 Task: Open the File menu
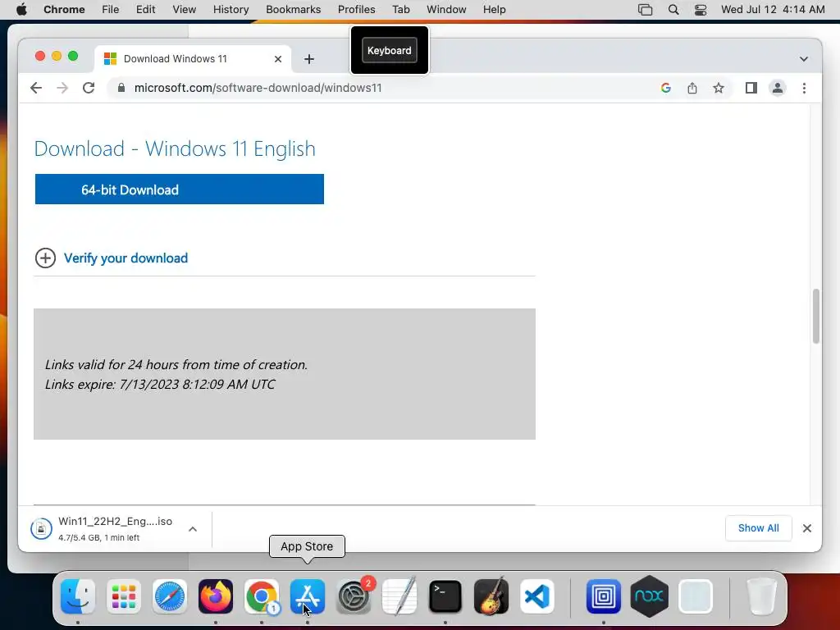[111, 10]
